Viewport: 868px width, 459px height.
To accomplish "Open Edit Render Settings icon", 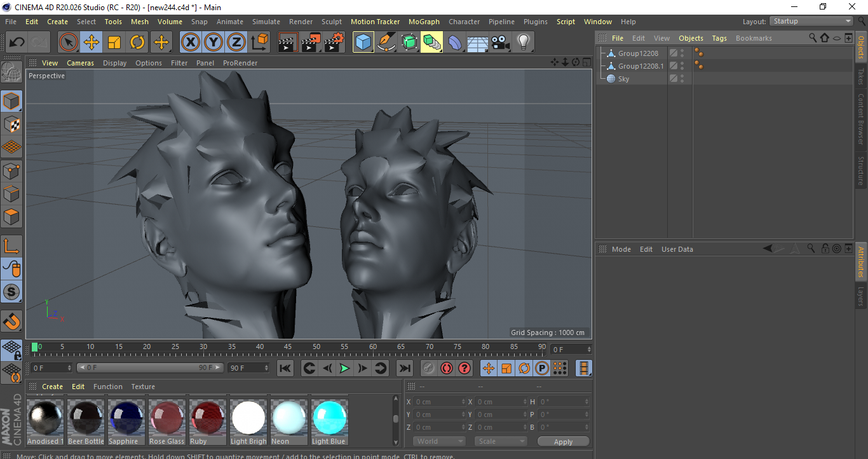I will 334,43.
